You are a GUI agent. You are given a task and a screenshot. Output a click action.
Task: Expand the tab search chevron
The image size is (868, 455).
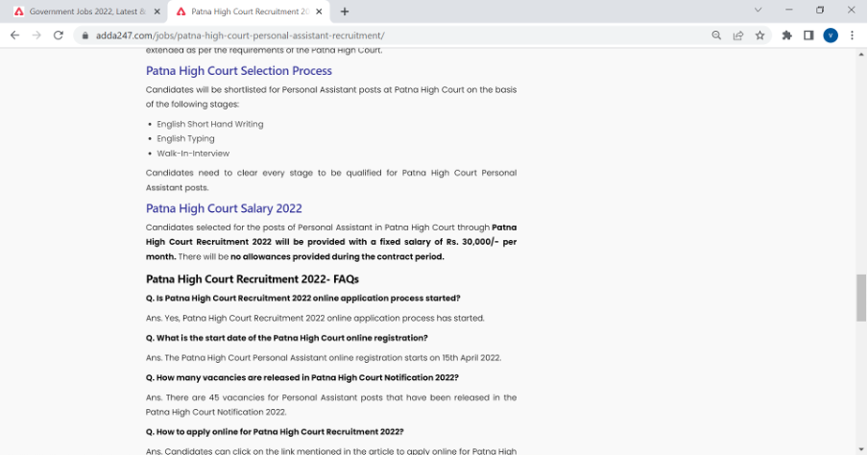pyautogui.click(x=758, y=11)
